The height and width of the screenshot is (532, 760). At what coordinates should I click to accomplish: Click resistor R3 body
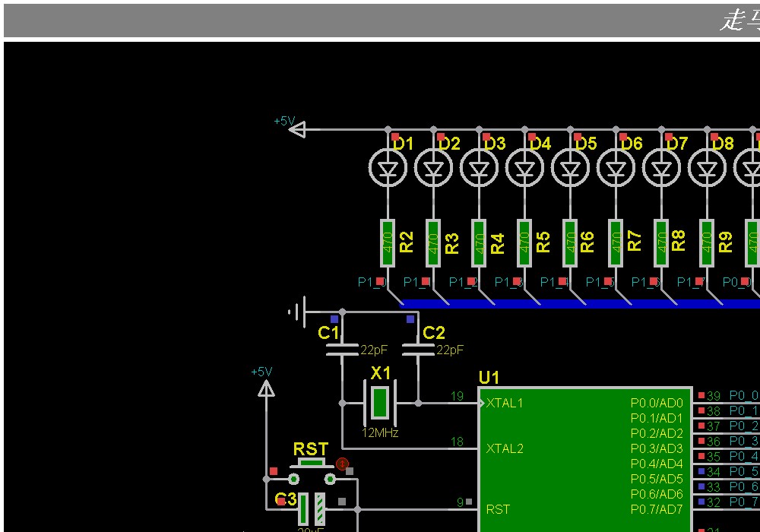(x=433, y=242)
